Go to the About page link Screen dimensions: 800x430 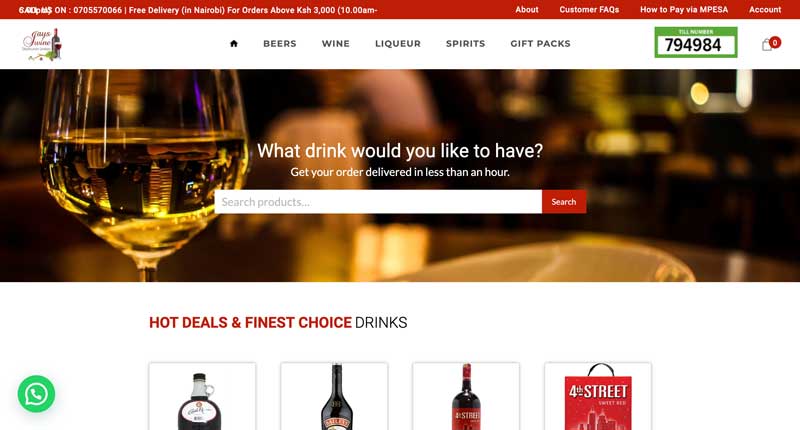[x=527, y=10]
